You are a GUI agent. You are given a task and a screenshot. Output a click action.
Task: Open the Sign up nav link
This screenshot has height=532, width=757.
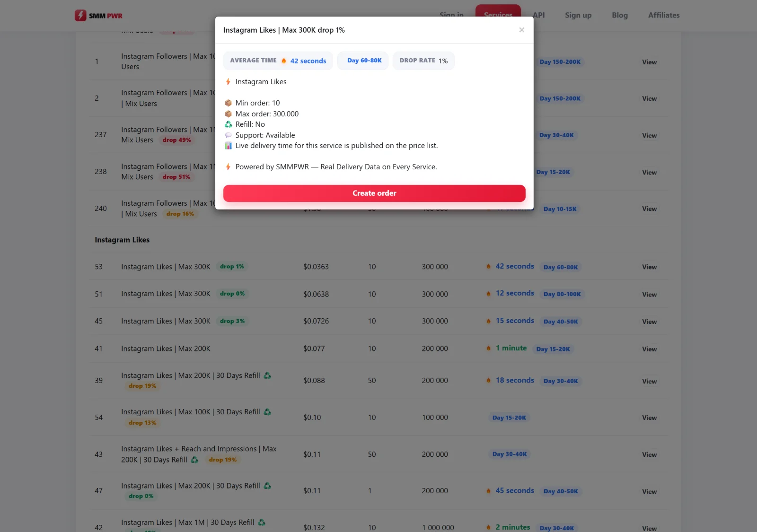pyautogui.click(x=578, y=15)
